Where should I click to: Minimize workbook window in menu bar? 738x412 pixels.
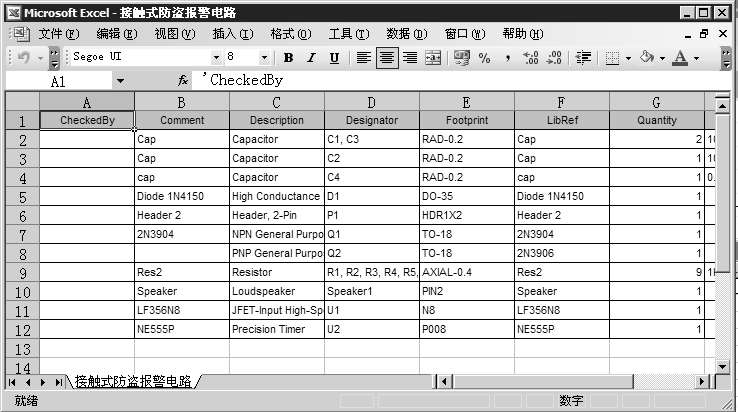[688, 34]
